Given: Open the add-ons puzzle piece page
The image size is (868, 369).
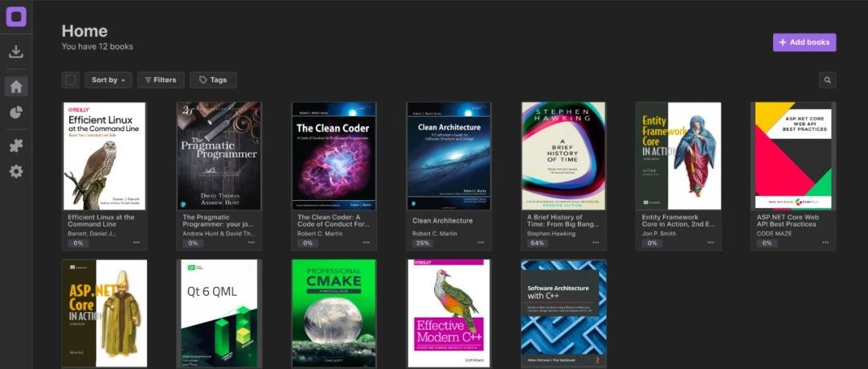Looking at the screenshot, I should click(x=16, y=146).
